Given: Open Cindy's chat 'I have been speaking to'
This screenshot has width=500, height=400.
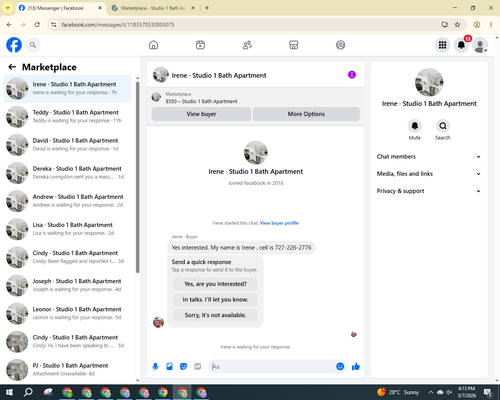Looking at the screenshot, I should pyautogui.click(x=67, y=341).
